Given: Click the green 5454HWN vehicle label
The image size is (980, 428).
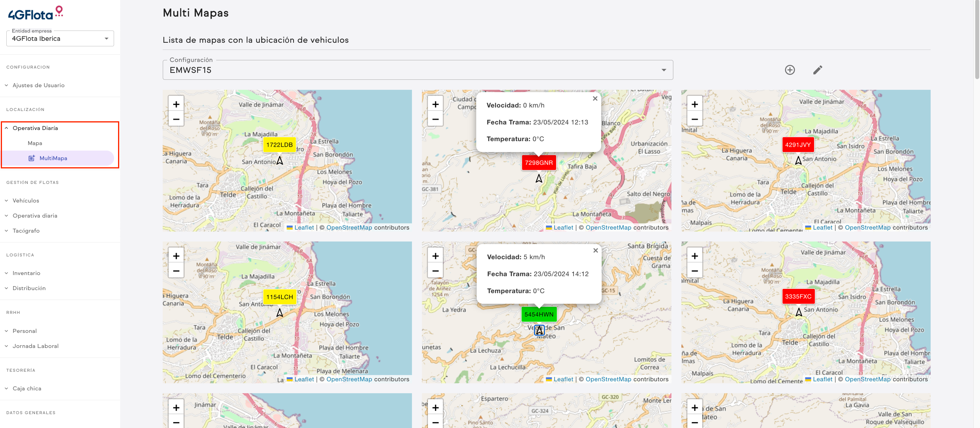Looking at the screenshot, I should tap(539, 314).
